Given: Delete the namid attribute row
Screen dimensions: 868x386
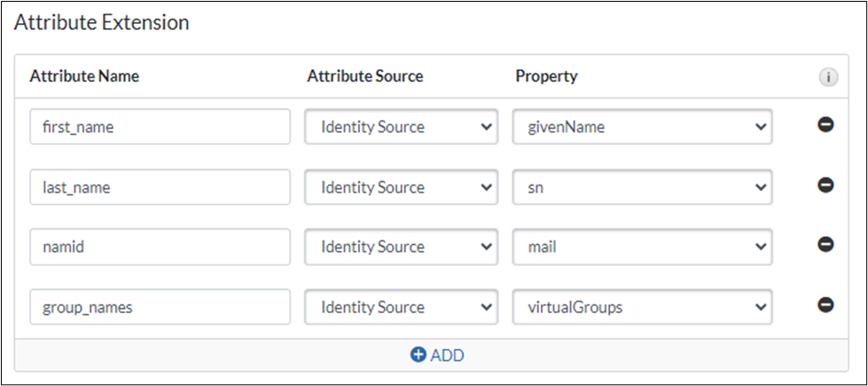Looking at the screenshot, I should pos(825,246).
